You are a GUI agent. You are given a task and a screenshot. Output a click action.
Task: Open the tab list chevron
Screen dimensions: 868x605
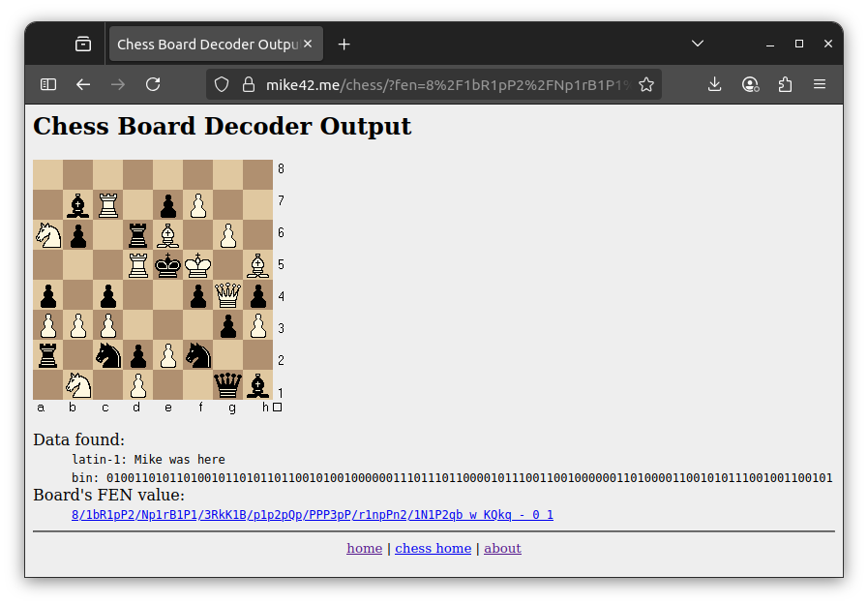pos(697,43)
